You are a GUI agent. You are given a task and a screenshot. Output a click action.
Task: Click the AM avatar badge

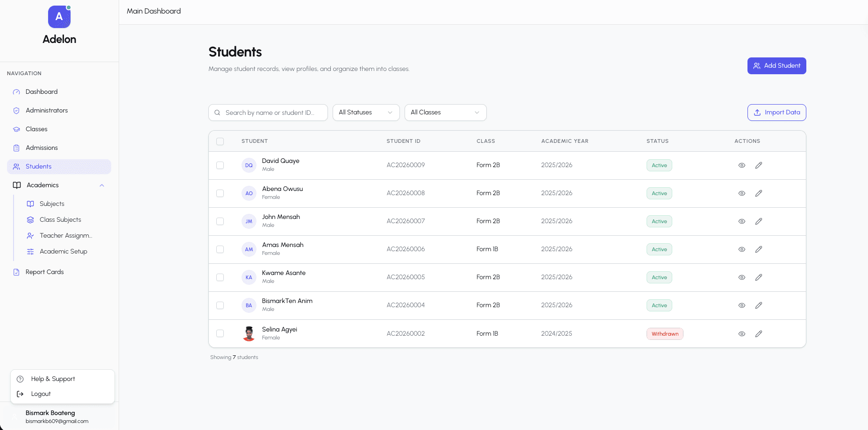[249, 249]
